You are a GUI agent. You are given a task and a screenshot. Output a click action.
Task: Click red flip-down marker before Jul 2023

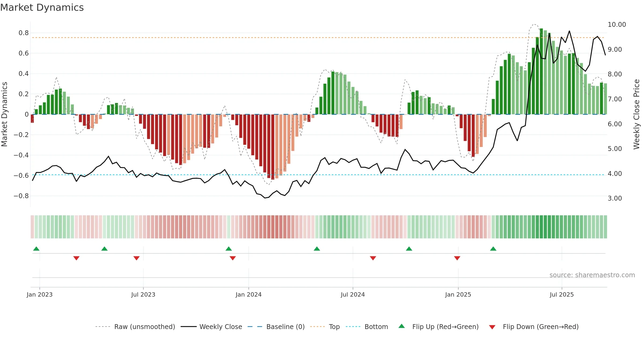[x=137, y=258]
